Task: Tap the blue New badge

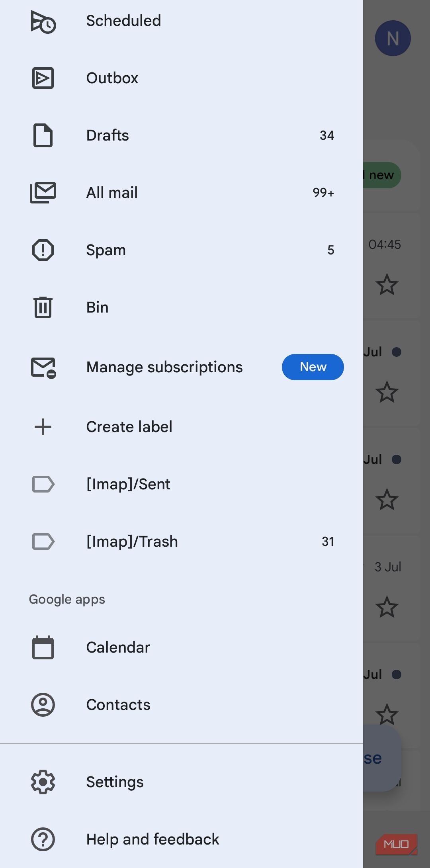Action: click(x=313, y=367)
